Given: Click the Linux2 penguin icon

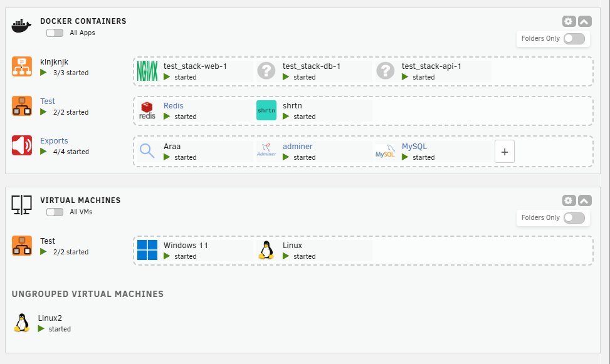Looking at the screenshot, I should tap(22, 323).
